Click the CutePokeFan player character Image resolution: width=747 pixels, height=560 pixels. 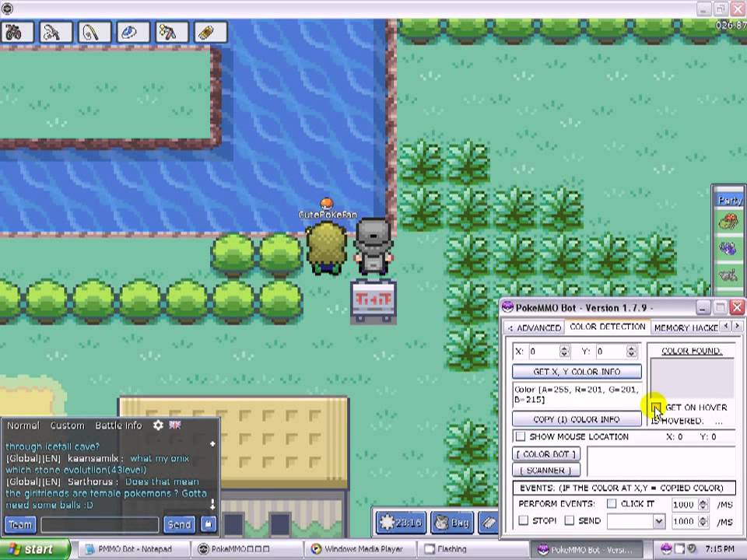[x=327, y=247]
